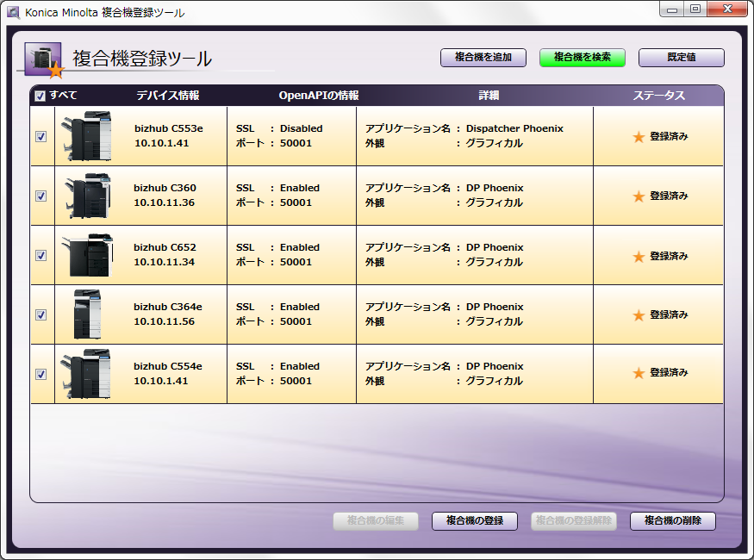This screenshot has height=560, width=754.
Task: Click the IP address 10.10.11.34
Action: click(164, 262)
